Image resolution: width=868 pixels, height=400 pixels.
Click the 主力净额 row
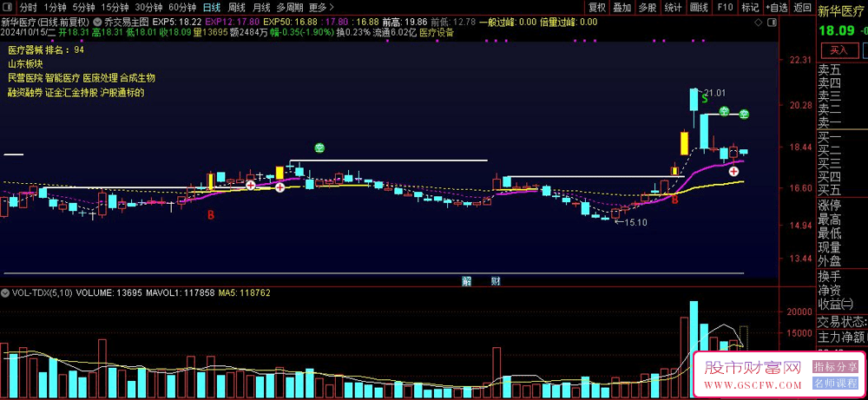coord(842,336)
